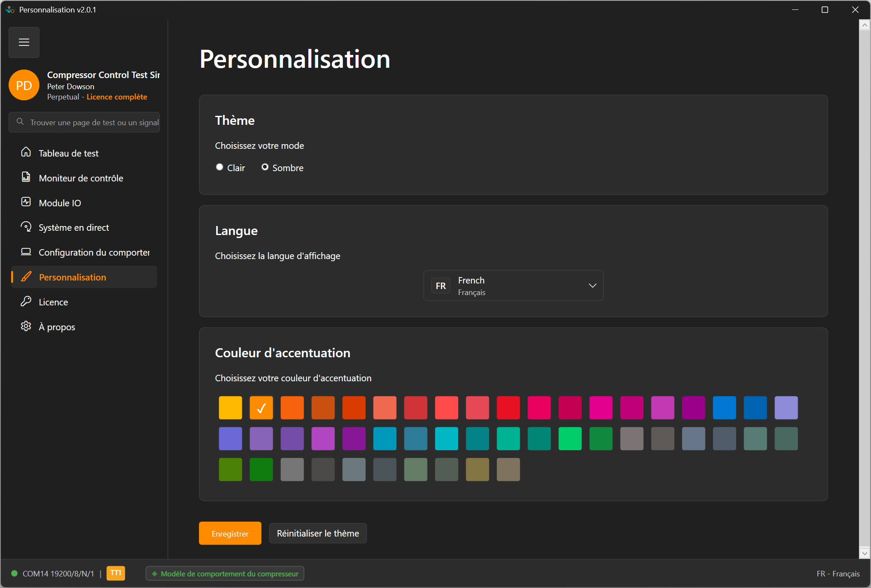This screenshot has width=871, height=588.
Task: Click Réinitialiser le thème button
Action: (x=318, y=534)
